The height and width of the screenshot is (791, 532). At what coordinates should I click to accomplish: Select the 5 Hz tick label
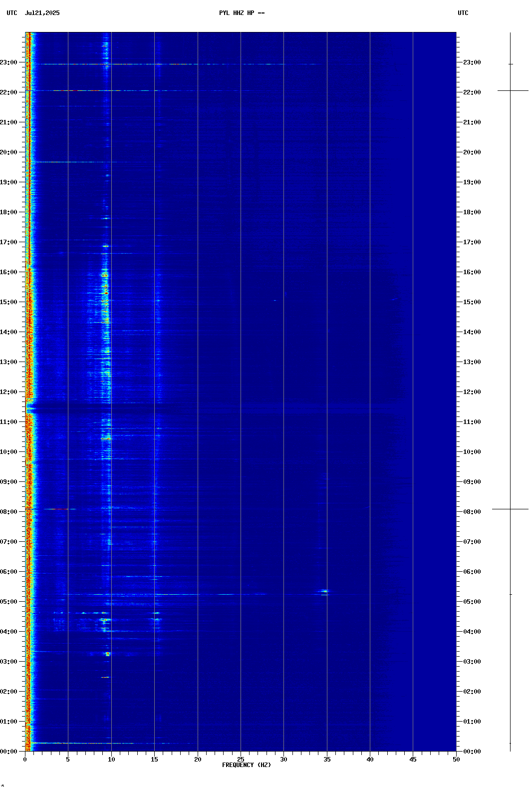pos(68,760)
